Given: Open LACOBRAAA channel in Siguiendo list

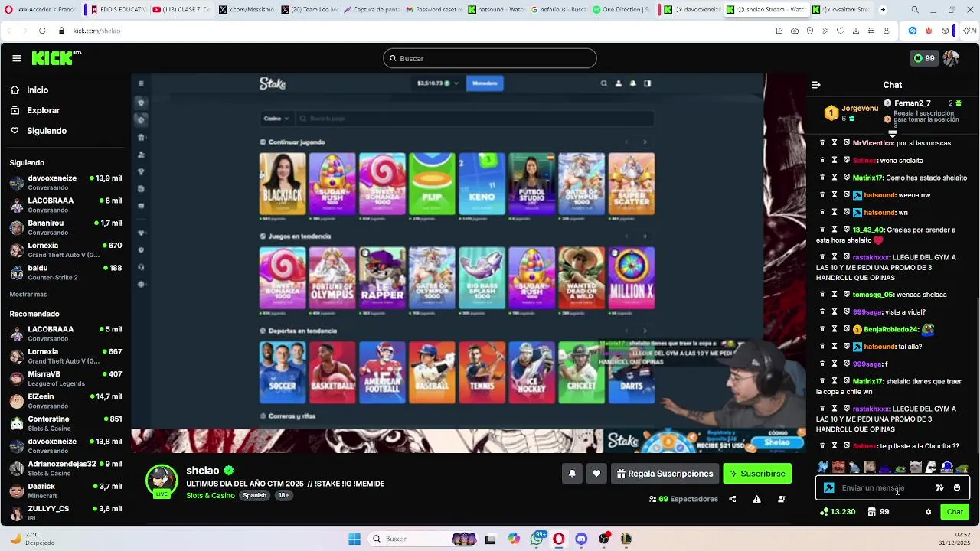Looking at the screenshot, I should 66,205.
